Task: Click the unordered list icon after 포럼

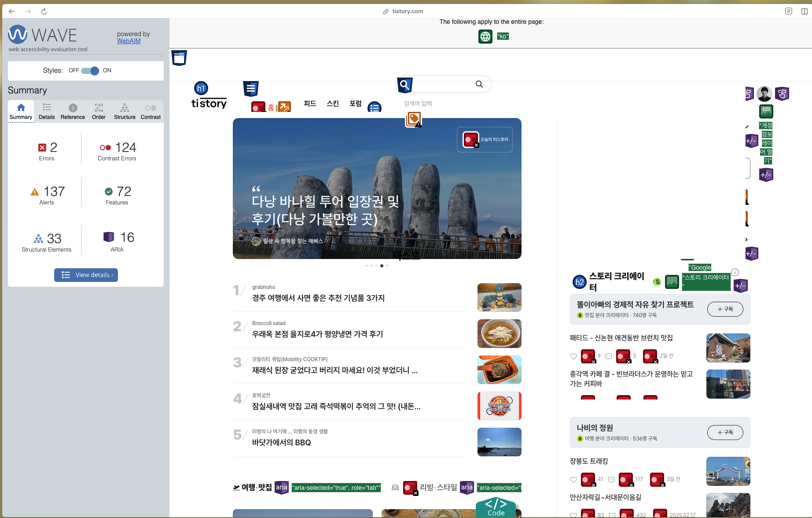Action: (x=375, y=107)
